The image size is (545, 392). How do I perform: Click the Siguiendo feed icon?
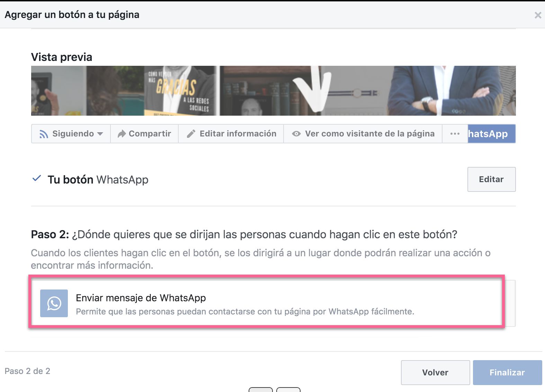pyautogui.click(x=44, y=134)
